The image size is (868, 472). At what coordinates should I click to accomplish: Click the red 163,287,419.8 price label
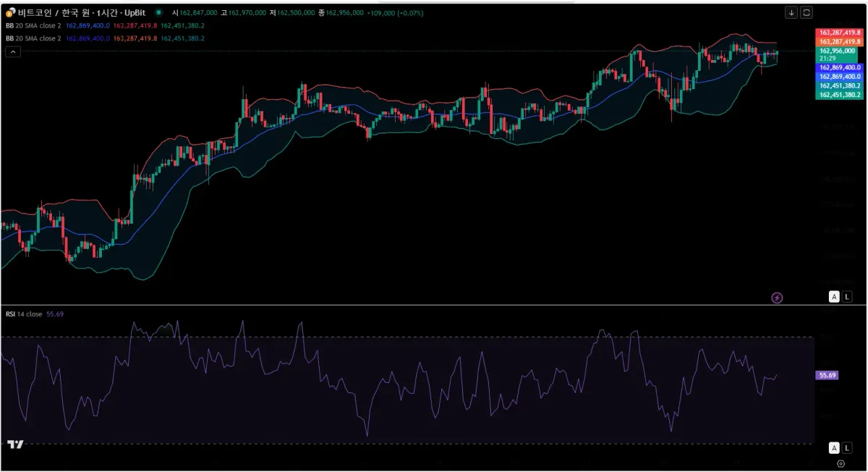pyautogui.click(x=839, y=33)
